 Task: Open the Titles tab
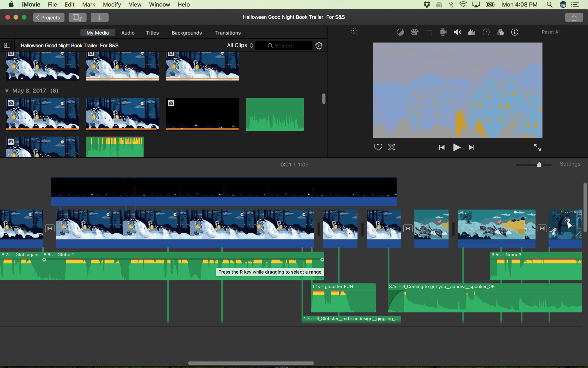[x=152, y=33]
